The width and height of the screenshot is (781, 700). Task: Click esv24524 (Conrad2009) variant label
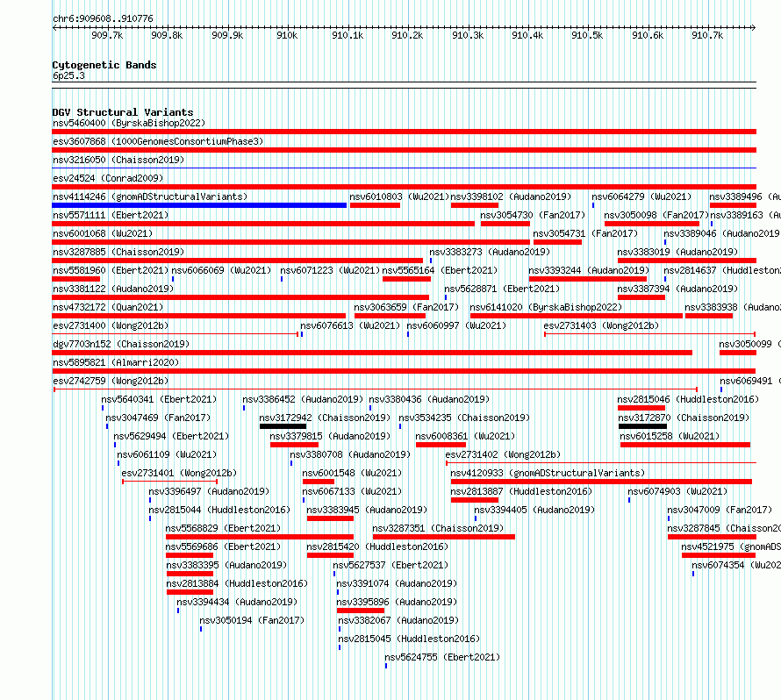click(x=108, y=178)
